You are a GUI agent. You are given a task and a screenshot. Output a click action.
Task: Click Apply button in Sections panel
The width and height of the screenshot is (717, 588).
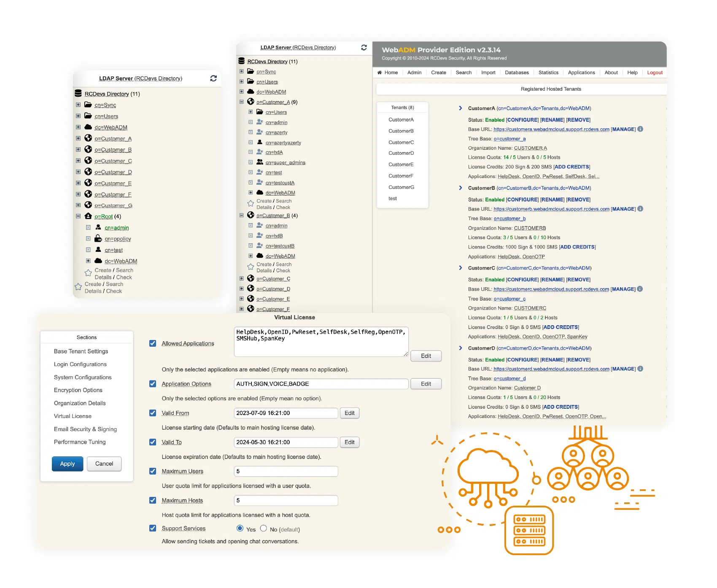tap(67, 464)
